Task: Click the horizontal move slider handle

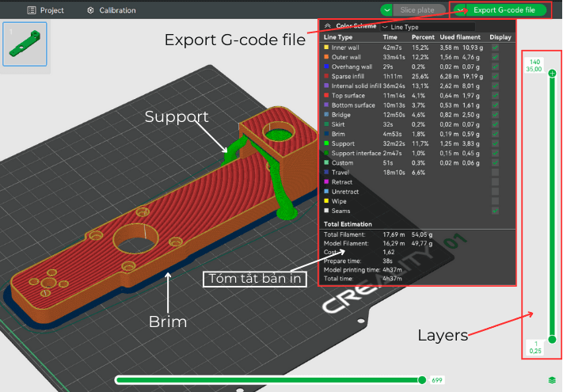Action: pos(422,380)
